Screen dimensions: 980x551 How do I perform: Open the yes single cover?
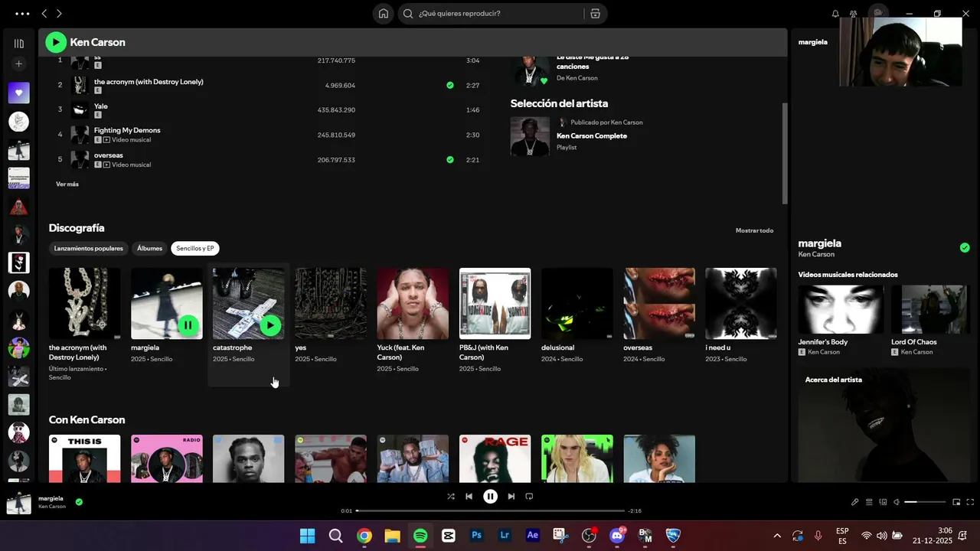pos(331,304)
